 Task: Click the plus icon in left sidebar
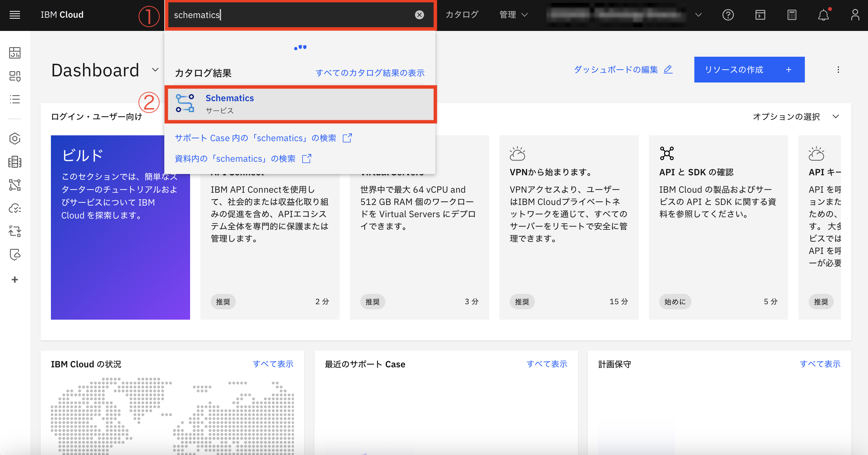14,279
